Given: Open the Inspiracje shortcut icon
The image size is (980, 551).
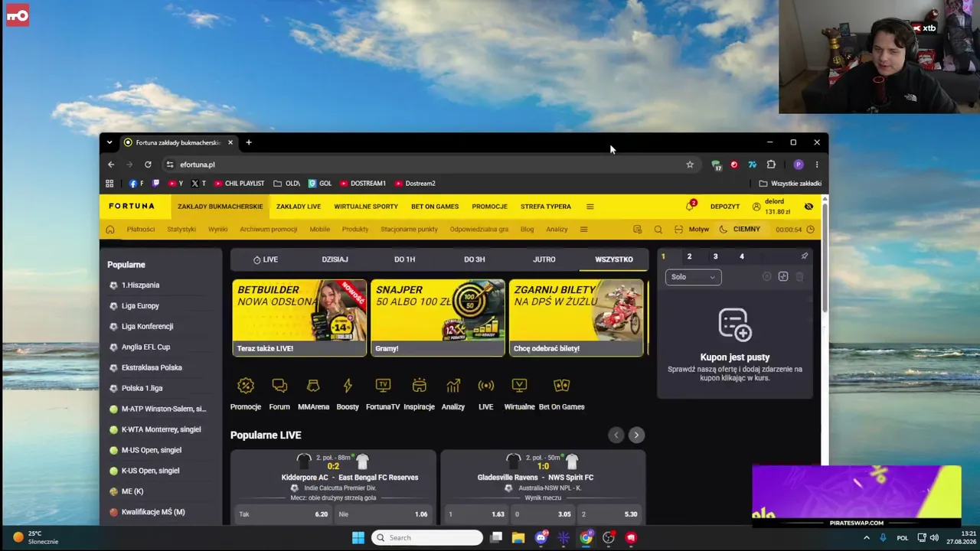Looking at the screenshot, I should 419,386.
